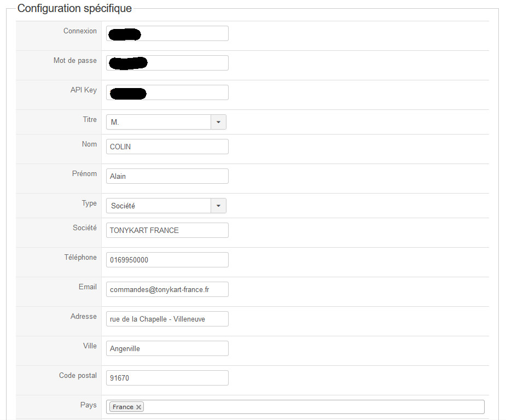The image size is (506, 420).
Task: Click the Code postal field
Action: (167, 378)
